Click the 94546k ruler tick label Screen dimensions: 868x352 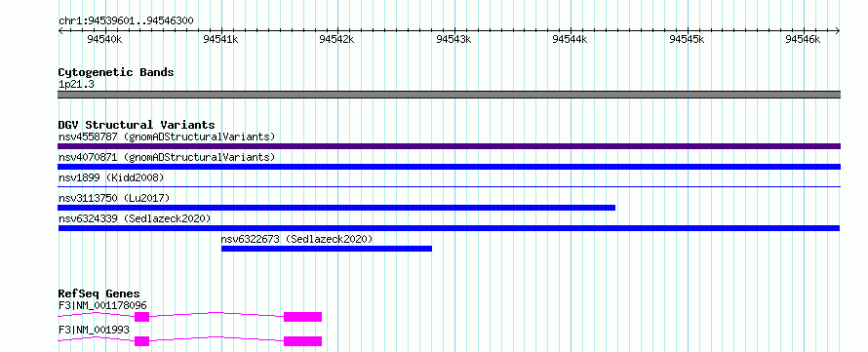click(804, 39)
